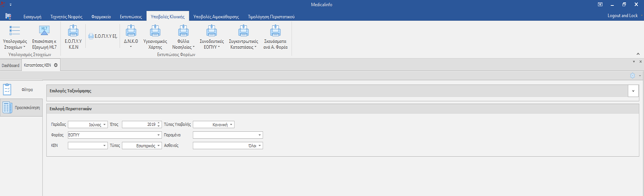The height and width of the screenshot is (196, 644).
Task: Open the Δ.Ν.Κ.Θ print menu icon
Action: tap(131, 31)
